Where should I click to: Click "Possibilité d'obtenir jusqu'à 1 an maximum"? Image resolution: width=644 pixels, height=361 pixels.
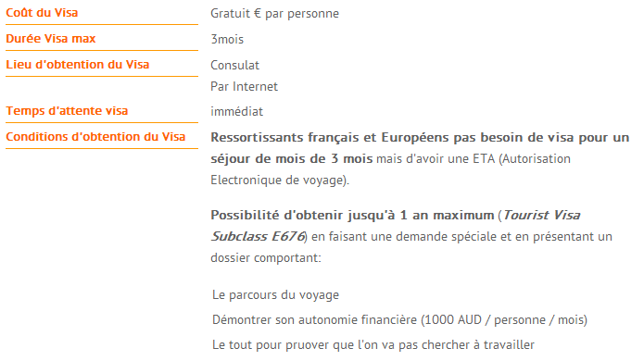pos(352,215)
